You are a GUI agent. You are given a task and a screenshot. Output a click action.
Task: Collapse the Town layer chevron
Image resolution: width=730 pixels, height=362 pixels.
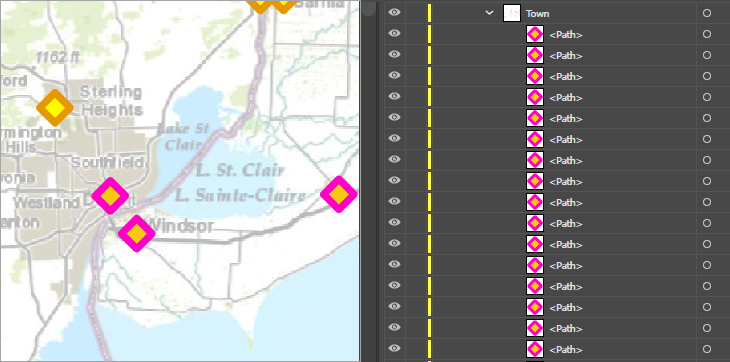pyautogui.click(x=489, y=13)
